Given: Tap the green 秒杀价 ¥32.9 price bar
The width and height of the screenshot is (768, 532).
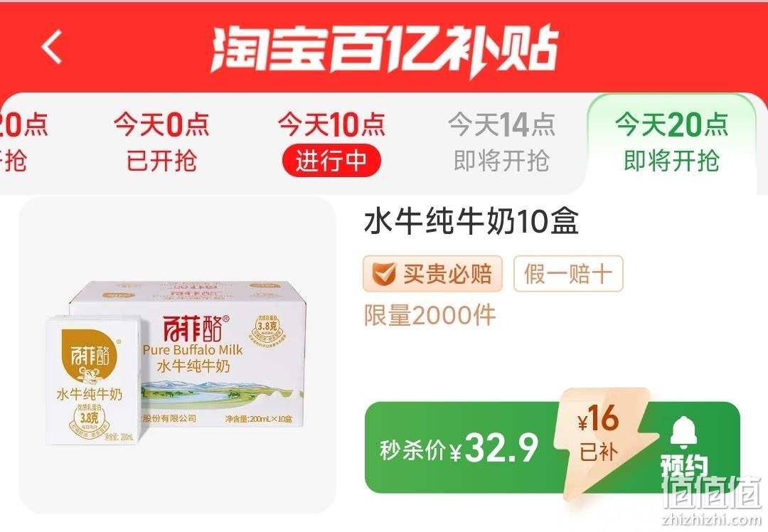Looking at the screenshot, I should point(552,448).
